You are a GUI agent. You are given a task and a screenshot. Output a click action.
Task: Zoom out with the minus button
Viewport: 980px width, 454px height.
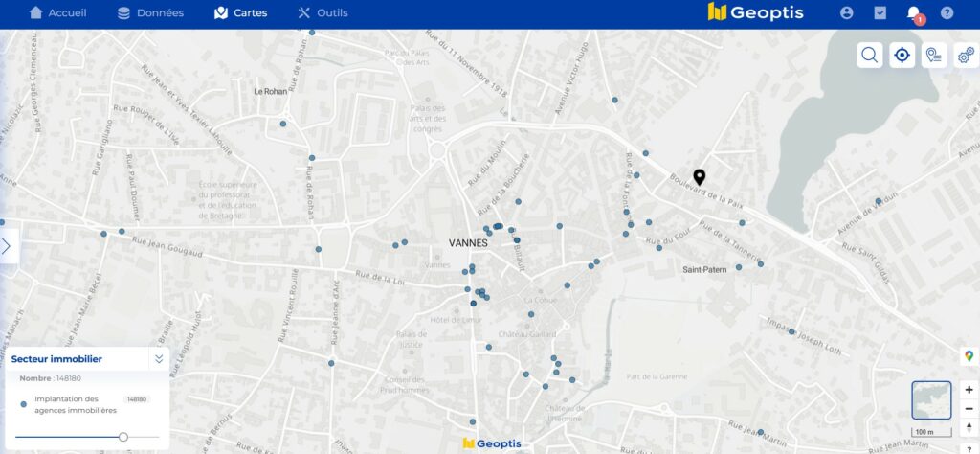969,409
